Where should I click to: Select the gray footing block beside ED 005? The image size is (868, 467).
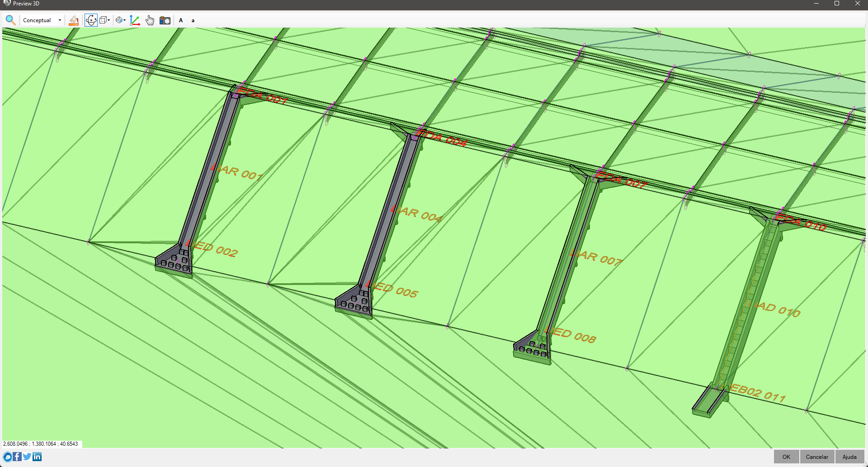[x=354, y=302]
